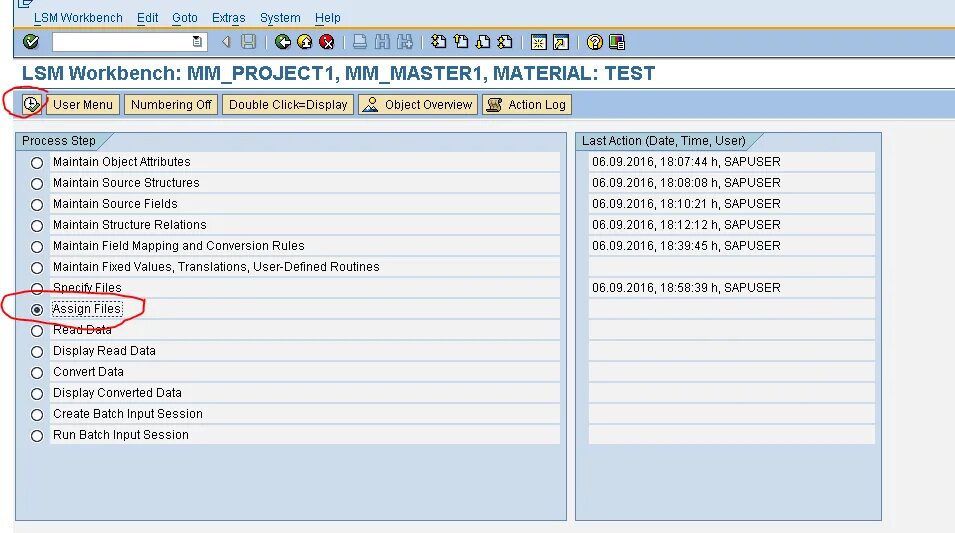
Task: Open the Extras menu
Action: click(x=228, y=18)
